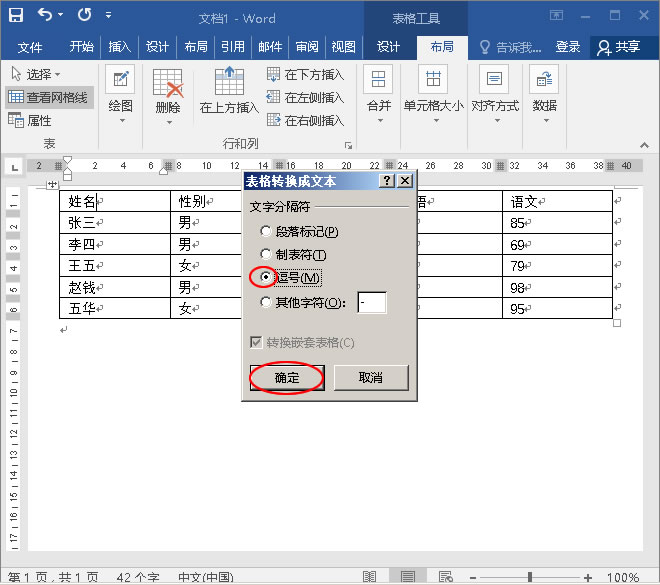Collapse the ribbon with the chevron
The image size is (660, 585).
point(644,145)
